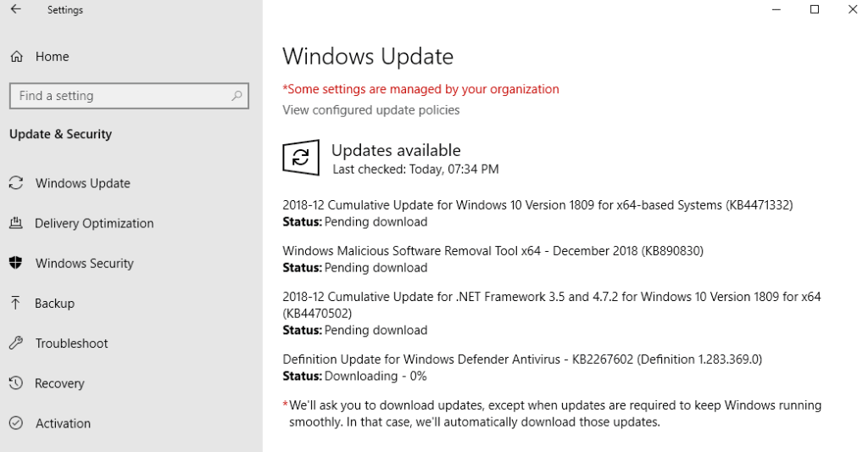Click the (KB4470502) text line

click(317, 314)
